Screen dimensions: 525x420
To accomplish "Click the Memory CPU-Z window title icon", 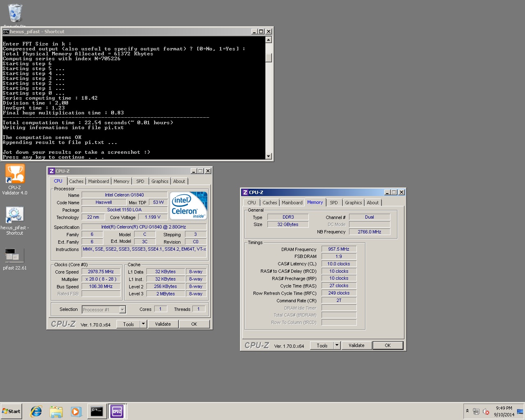I will point(245,192).
